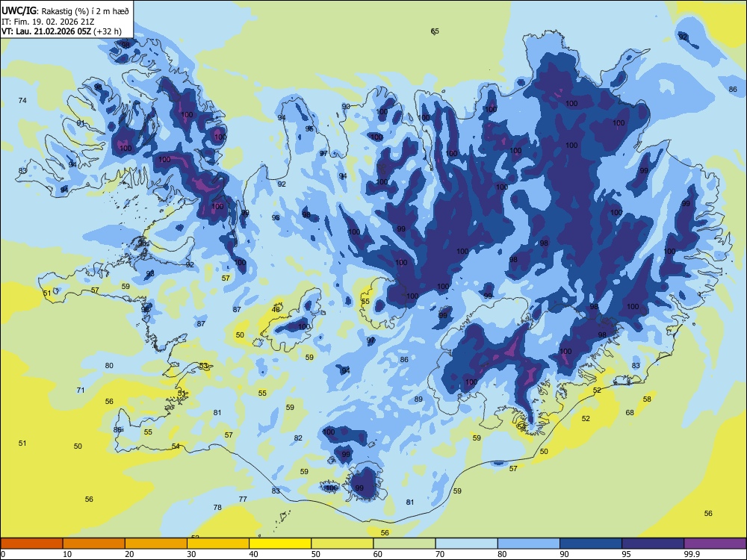Select the medium blue 80–90 legend swatch

coord(529,544)
